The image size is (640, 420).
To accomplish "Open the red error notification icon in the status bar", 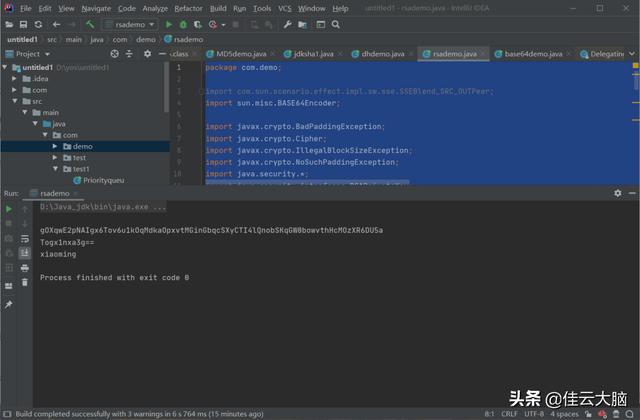I will pyautogui.click(x=602, y=414).
